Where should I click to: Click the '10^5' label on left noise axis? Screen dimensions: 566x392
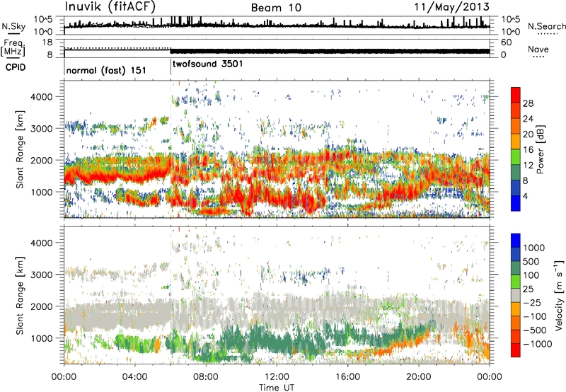[x=43, y=19]
